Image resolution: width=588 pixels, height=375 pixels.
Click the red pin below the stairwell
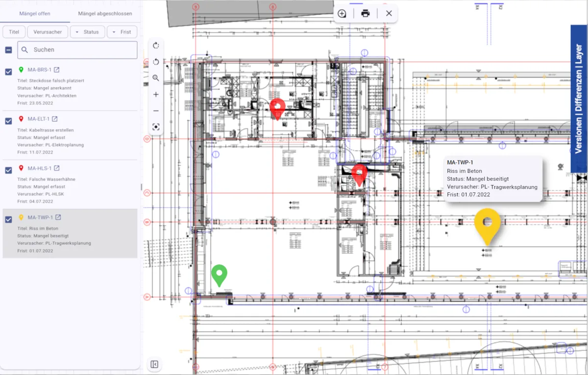360,175
